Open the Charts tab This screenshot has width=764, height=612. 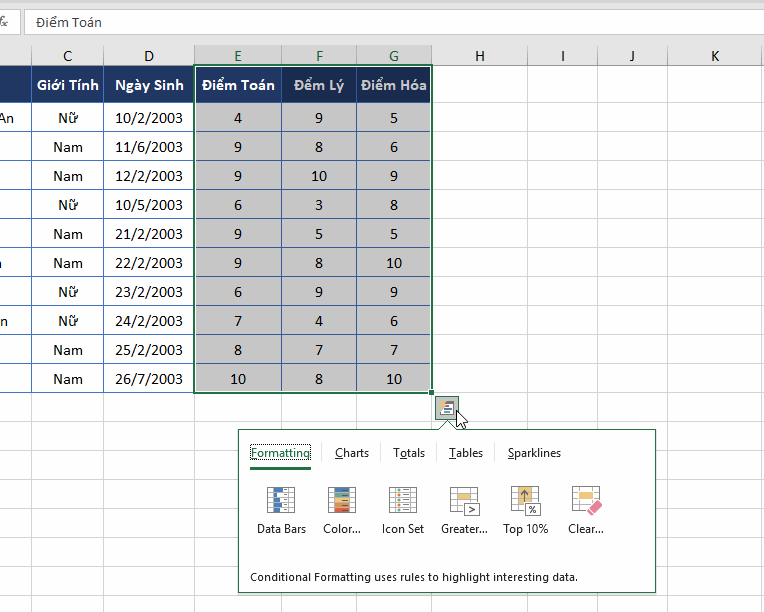click(x=352, y=453)
